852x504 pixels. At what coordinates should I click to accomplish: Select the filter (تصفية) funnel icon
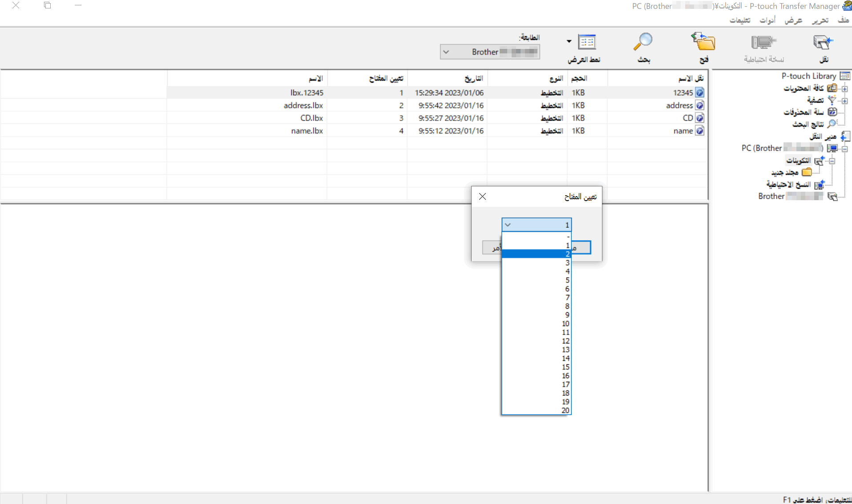832,100
